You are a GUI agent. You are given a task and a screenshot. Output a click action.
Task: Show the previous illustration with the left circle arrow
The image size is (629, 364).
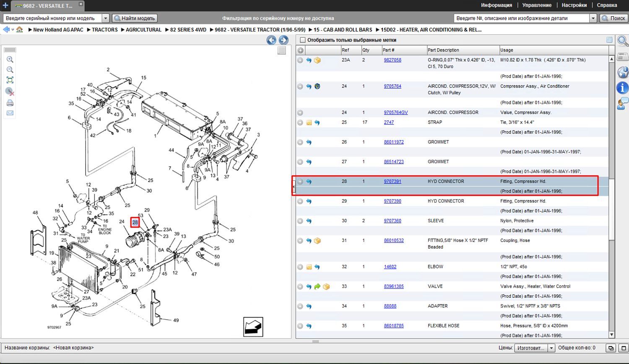click(x=271, y=40)
